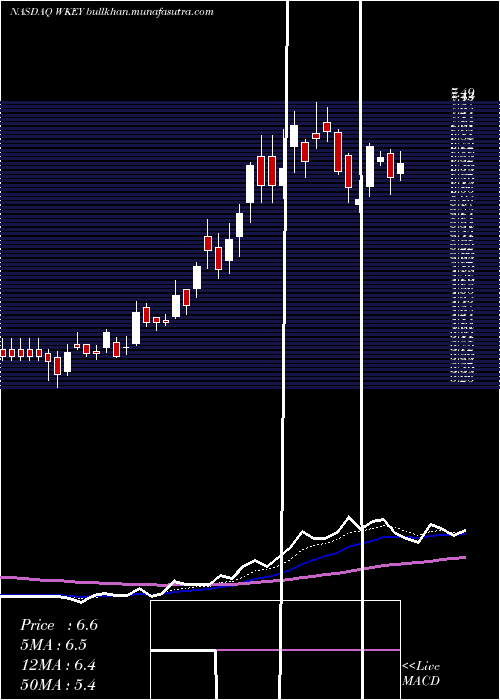Image resolution: width=500 pixels, height=700 pixels.
Task: Click the NASDAQ WKEY chart title text
Action: [112, 12]
